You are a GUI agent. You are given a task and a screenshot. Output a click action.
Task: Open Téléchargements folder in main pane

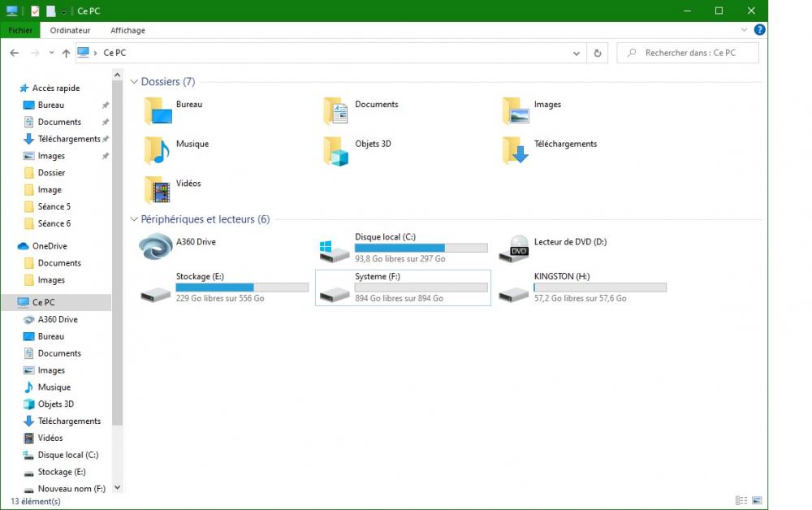[x=549, y=150]
